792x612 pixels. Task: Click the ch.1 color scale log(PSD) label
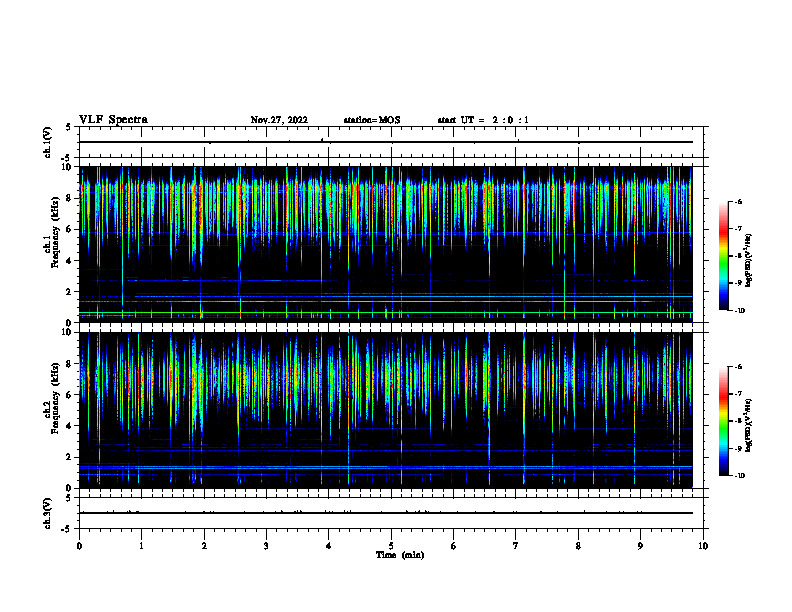749,260
